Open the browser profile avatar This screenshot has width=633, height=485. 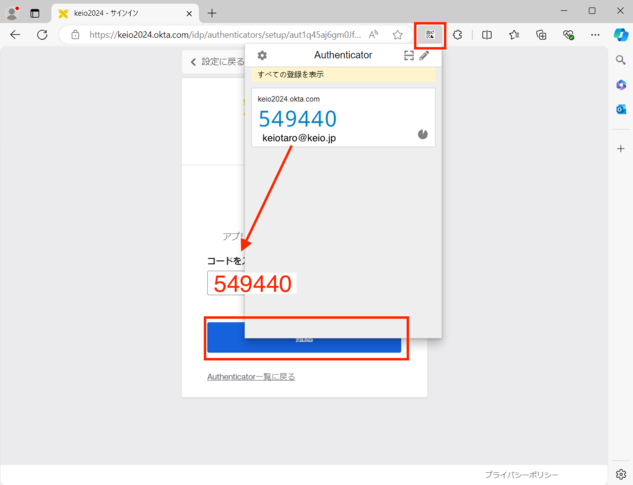(x=13, y=12)
